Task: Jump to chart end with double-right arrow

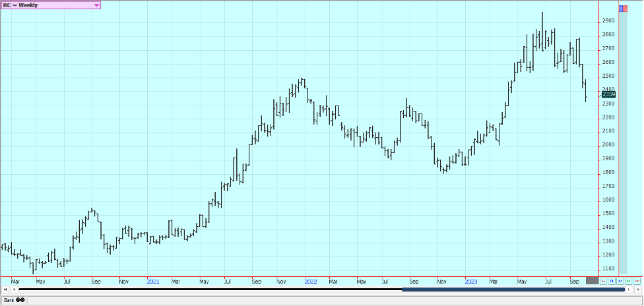Action: [638, 290]
